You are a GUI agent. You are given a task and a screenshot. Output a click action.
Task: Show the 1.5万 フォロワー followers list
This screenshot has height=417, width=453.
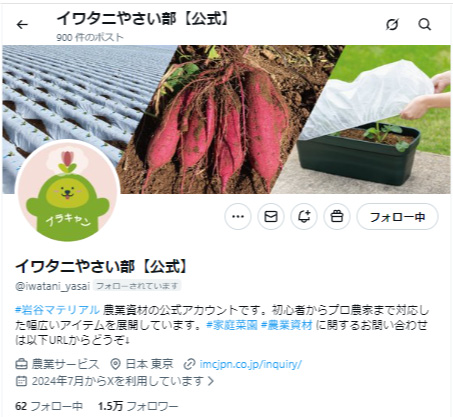point(138,406)
